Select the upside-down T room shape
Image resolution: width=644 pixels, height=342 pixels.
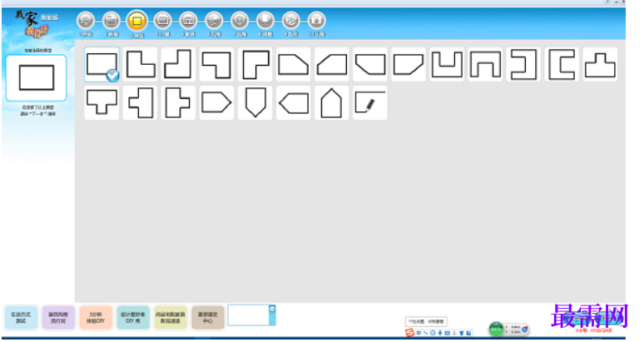(x=600, y=64)
